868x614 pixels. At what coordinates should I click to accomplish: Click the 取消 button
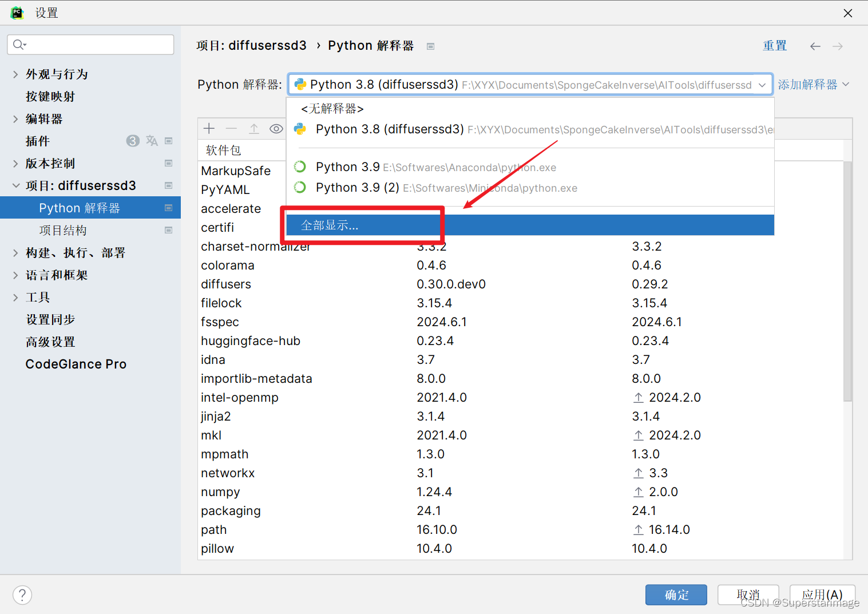748,595
